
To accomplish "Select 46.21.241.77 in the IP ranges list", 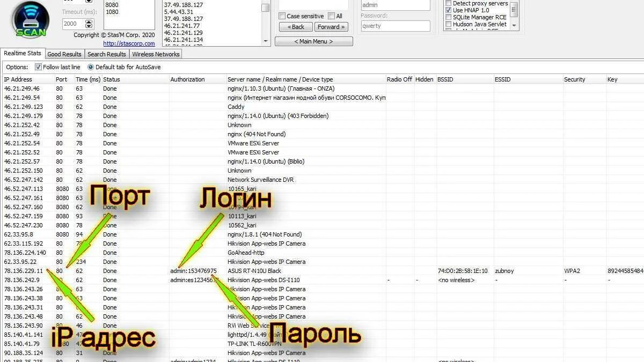I will [x=181, y=26].
